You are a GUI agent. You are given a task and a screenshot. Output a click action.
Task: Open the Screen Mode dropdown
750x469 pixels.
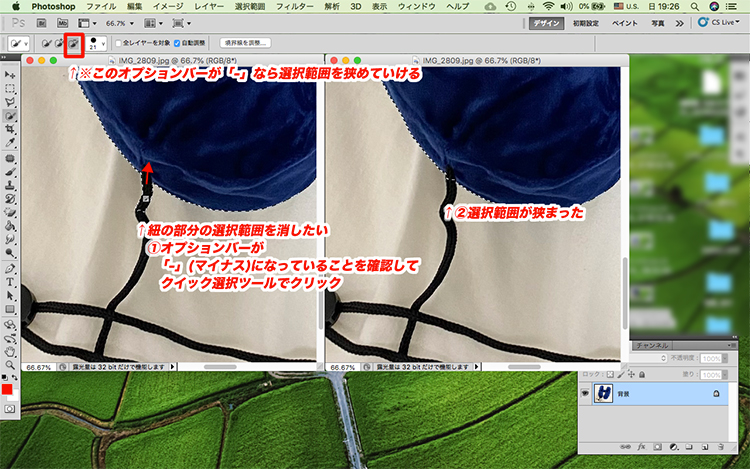181,23
